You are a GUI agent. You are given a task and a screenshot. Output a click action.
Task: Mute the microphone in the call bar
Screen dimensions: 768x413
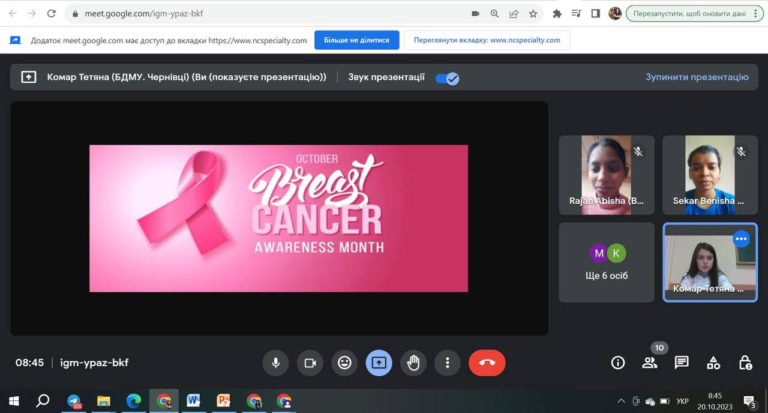point(276,362)
